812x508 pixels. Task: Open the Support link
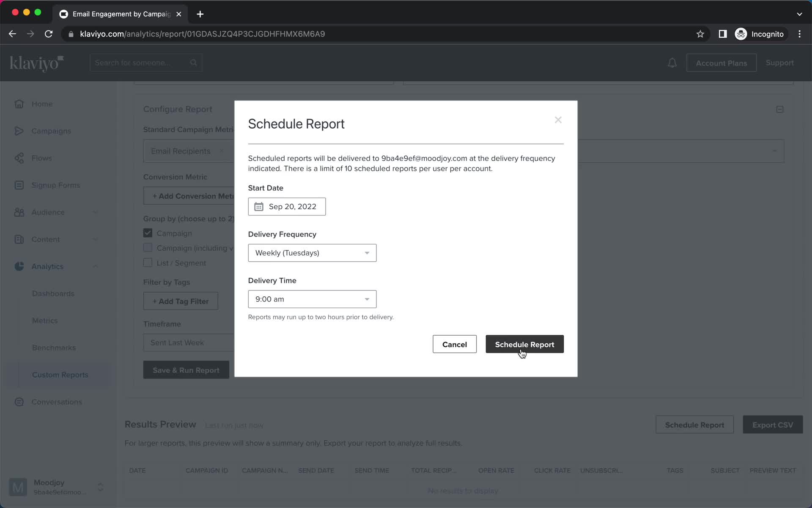[779, 63]
